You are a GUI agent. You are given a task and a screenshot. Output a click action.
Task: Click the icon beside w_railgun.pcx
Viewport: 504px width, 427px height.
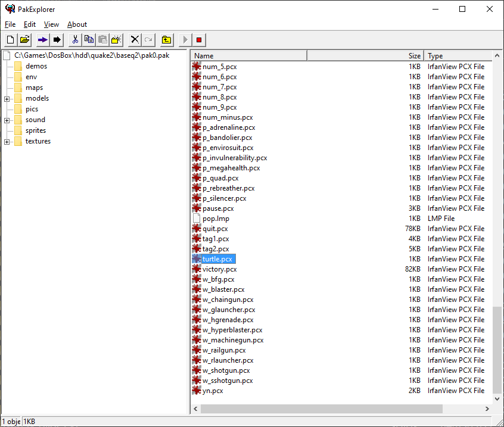pos(197,350)
